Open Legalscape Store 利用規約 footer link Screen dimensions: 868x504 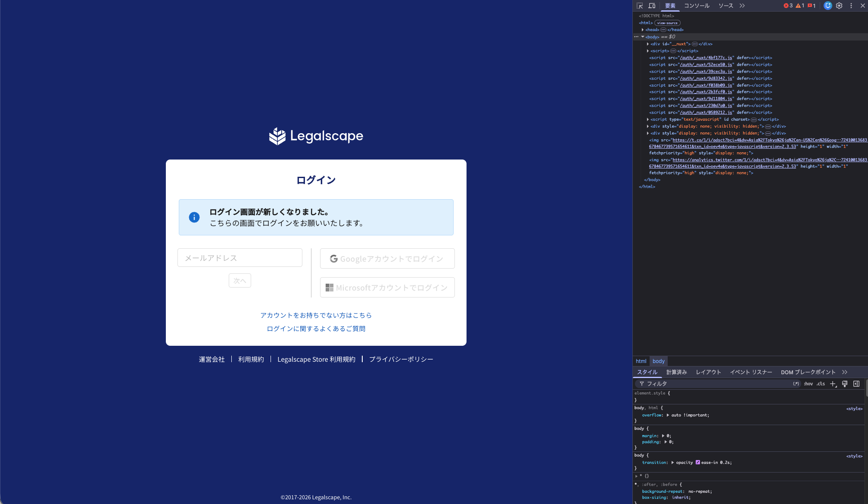[317, 359]
